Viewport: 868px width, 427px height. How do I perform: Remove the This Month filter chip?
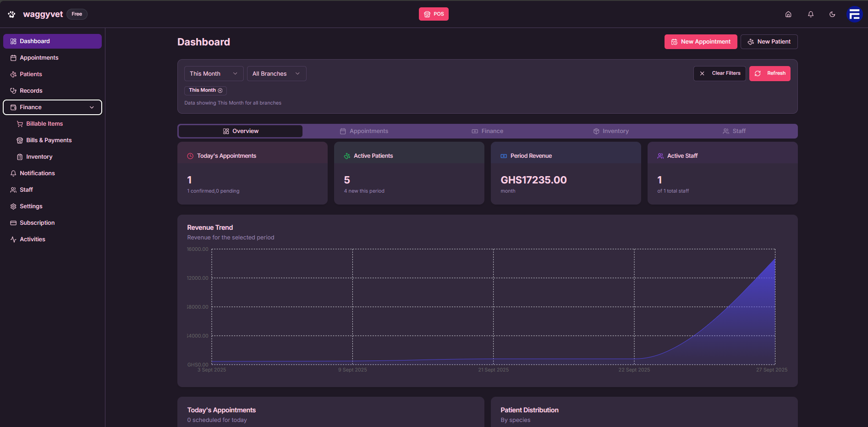coord(221,90)
